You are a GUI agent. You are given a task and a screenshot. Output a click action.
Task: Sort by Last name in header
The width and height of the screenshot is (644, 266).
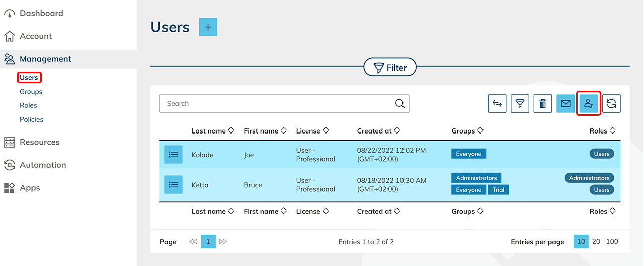point(213,131)
